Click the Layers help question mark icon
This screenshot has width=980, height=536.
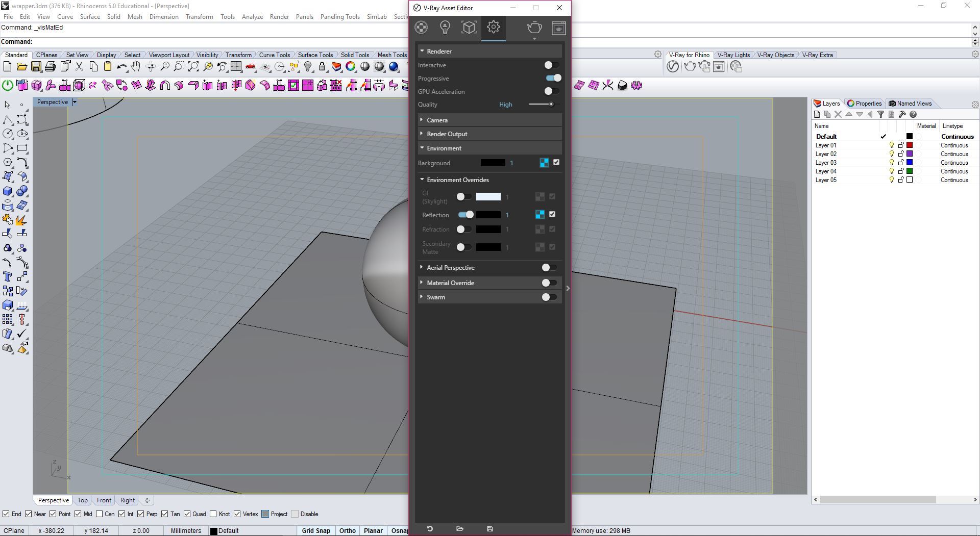tap(913, 115)
